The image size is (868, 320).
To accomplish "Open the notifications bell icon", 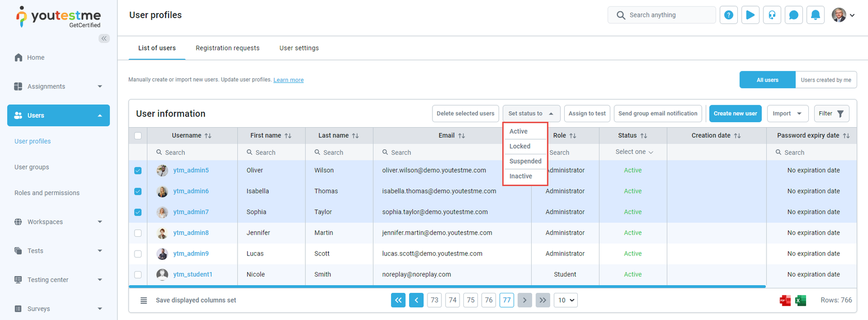I will (815, 15).
